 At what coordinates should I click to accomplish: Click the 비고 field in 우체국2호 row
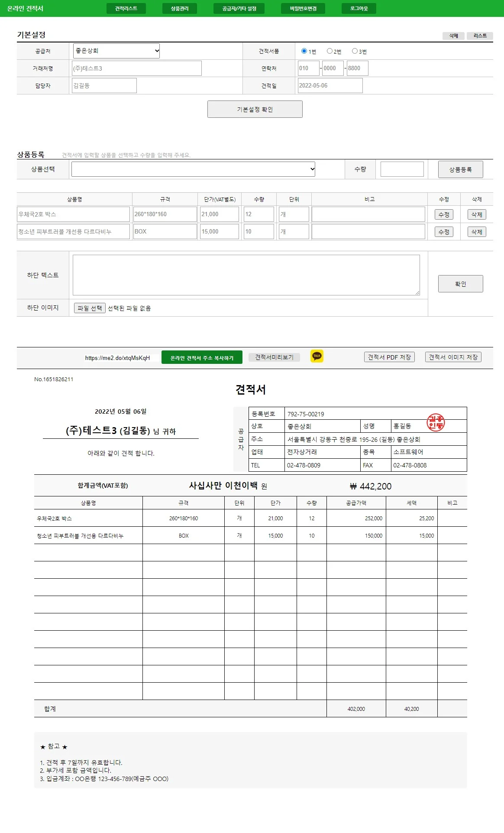pos(368,214)
